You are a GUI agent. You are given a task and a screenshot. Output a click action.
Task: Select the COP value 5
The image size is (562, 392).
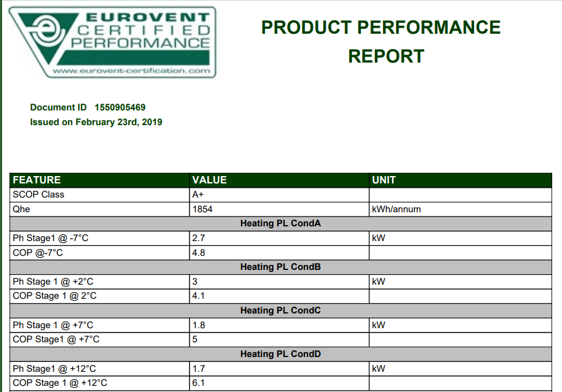tap(279, 340)
